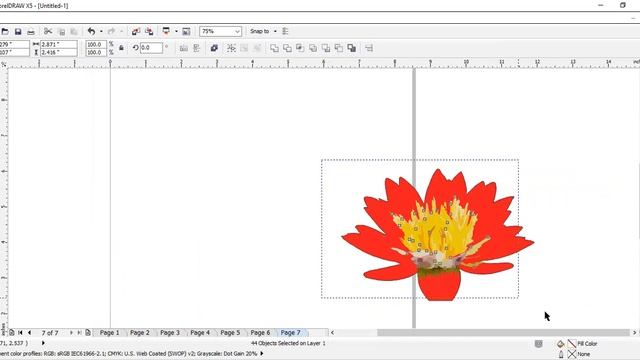Open the Welcome screen icon
Viewport: 640px width, 360px height.
point(186,31)
